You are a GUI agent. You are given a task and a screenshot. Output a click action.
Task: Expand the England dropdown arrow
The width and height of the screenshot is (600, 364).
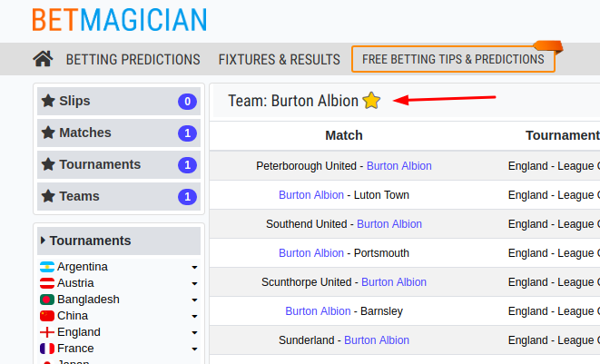pyautogui.click(x=194, y=332)
